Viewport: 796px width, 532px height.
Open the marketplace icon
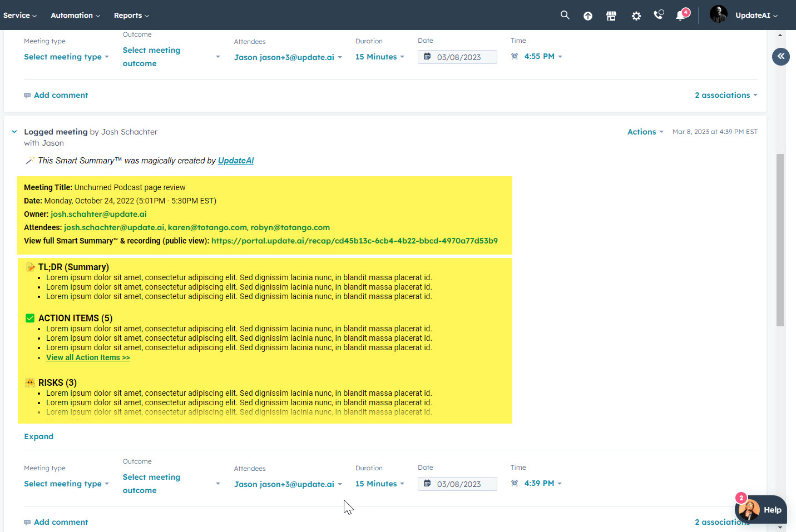[x=611, y=16]
